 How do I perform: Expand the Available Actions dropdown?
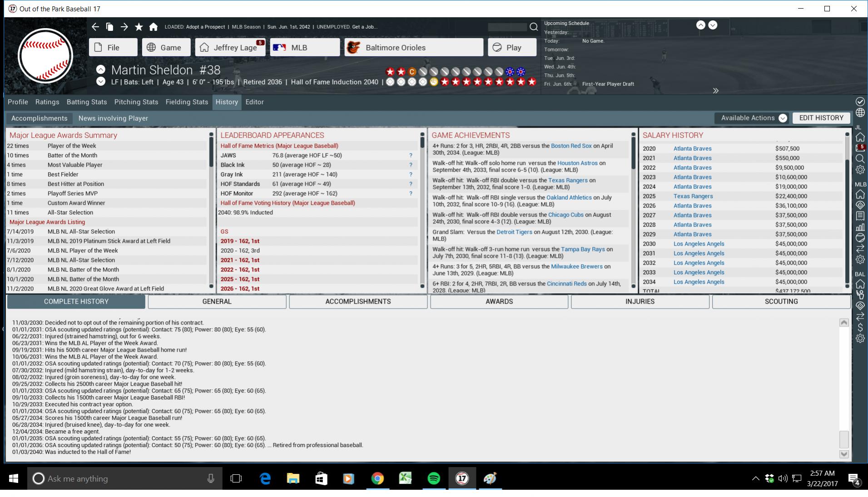tap(752, 118)
